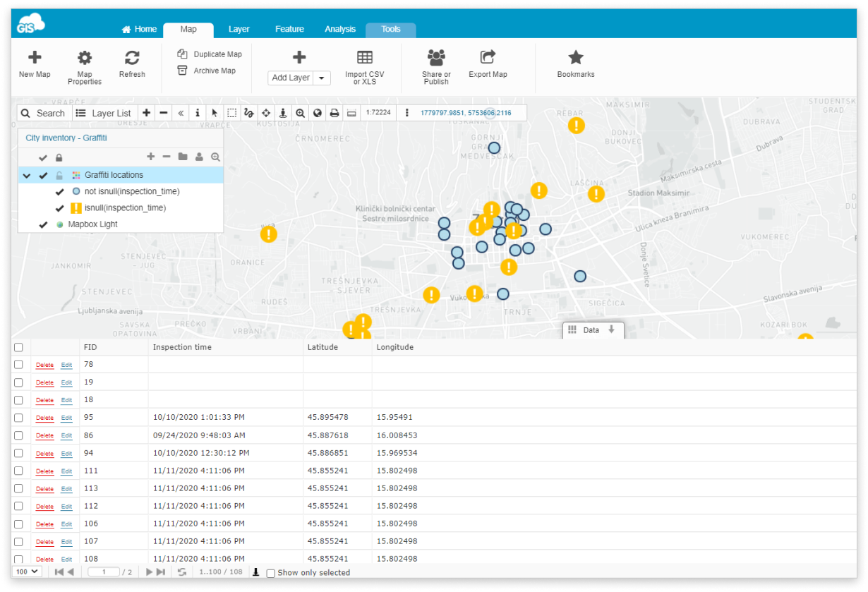The image size is (868, 592).
Task: Toggle the not isnull(inspection_time) visibility checkmark
Action: coord(60,191)
